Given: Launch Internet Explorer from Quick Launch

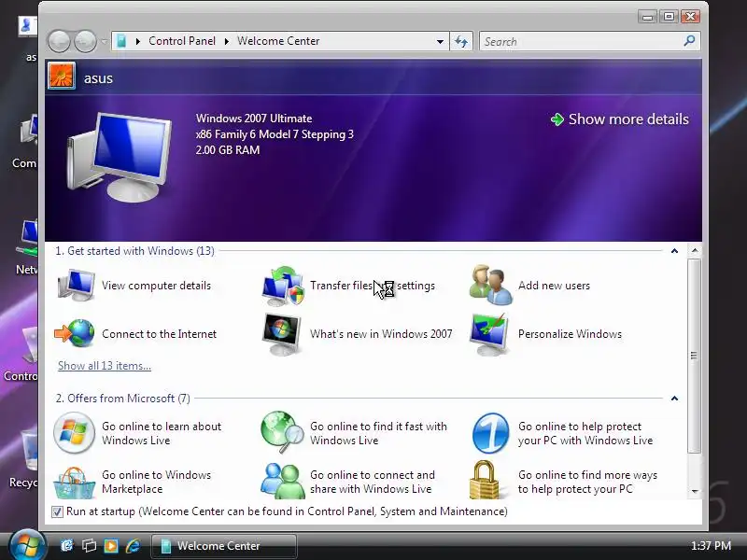Looking at the screenshot, I should [x=133, y=546].
